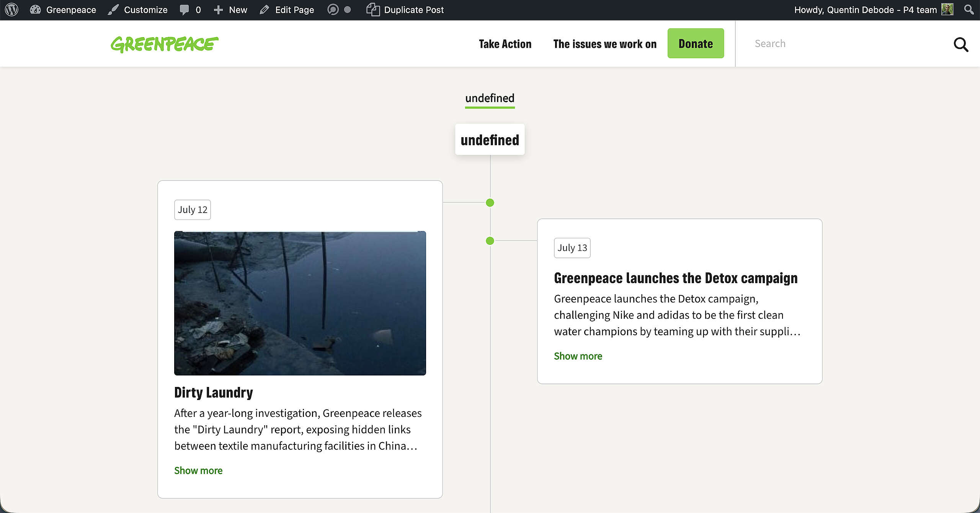Click the green Donate button
The width and height of the screenshot is (980, 513).
[x=696, y=43]
